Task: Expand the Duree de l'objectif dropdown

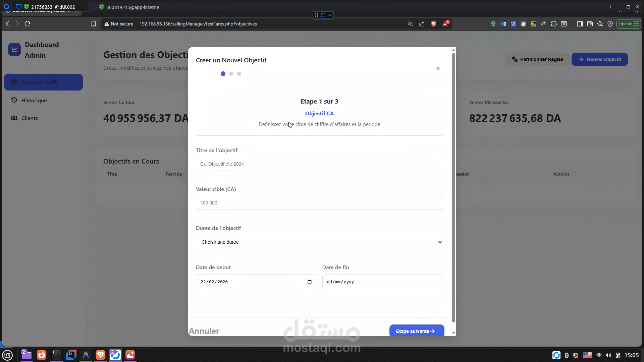Action: [319, 242]
